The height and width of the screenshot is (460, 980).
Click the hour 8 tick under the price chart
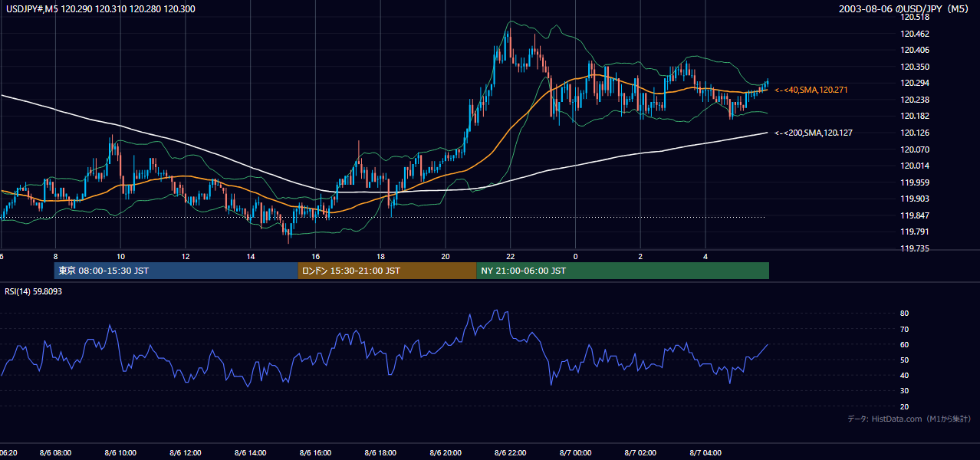click(56, 256)
